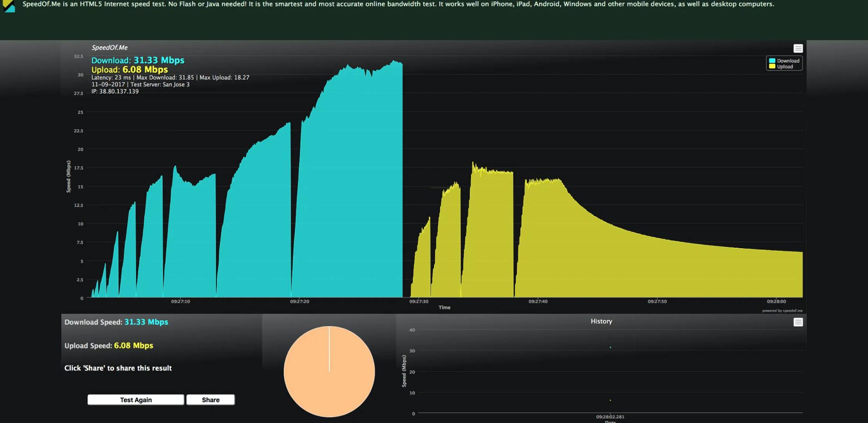Viewport: 868px width, 423px height.
Task: Click the yellow upload point in History
Action: 610,400
